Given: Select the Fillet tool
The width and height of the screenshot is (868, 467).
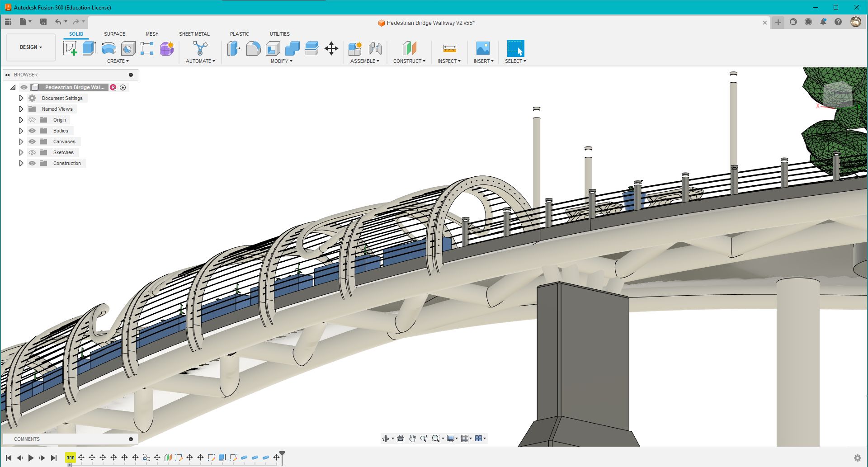Looking at the screenshot, I should (x=253, y=48).
